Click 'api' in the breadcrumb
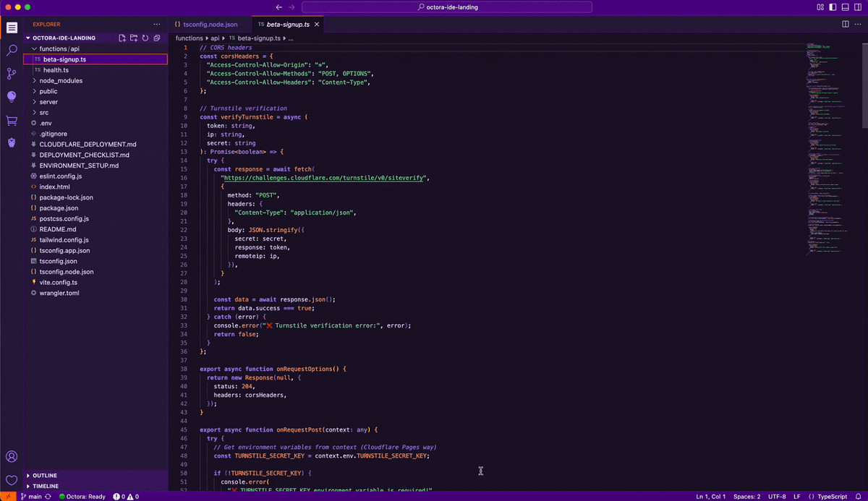 tap(216, 38)
